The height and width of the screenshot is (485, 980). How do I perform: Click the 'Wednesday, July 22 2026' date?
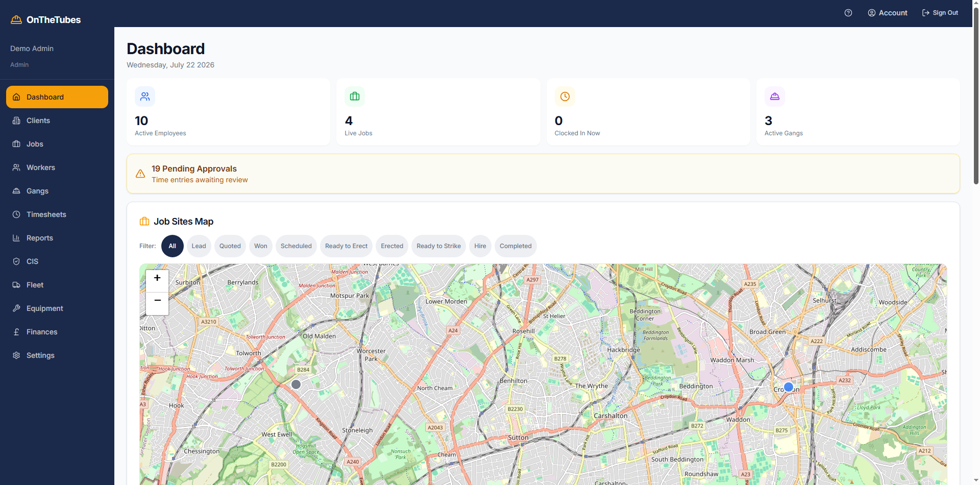pyautogui.click(x=170, y=65)
